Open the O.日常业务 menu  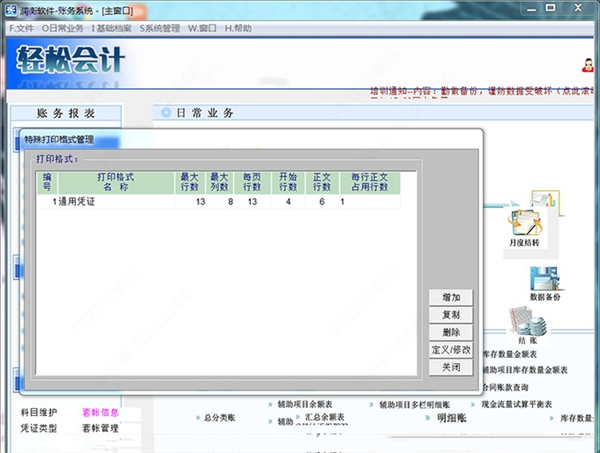(x=63, y=28)
